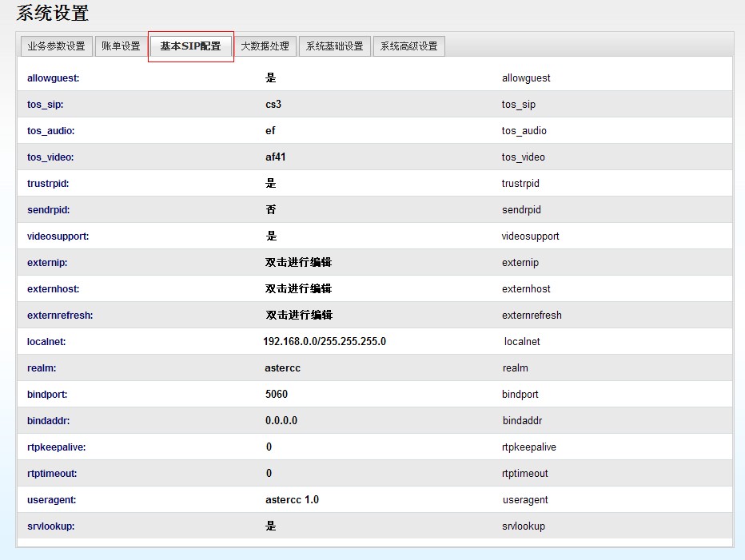Click the bindaddr value 0.0.0.0
Screen dimensions: 745x560
[x=281, y=421]
